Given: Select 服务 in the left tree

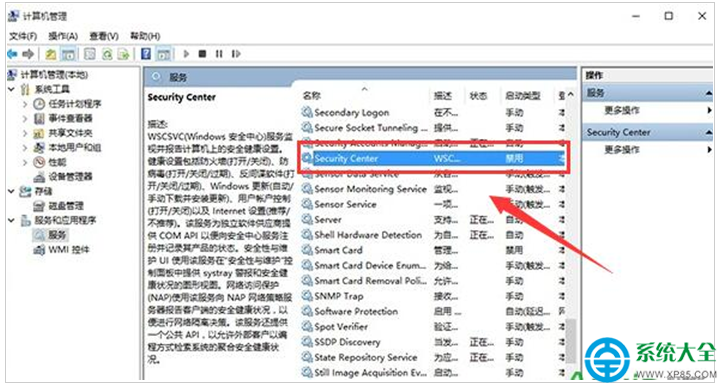Looking at the screenshot, I should (57, 235).
